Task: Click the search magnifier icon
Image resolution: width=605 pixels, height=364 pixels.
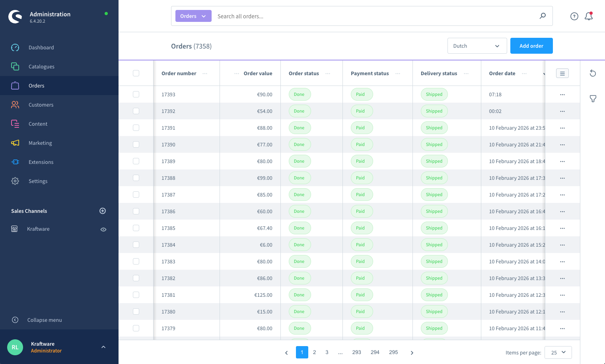Action: (543, 16)
